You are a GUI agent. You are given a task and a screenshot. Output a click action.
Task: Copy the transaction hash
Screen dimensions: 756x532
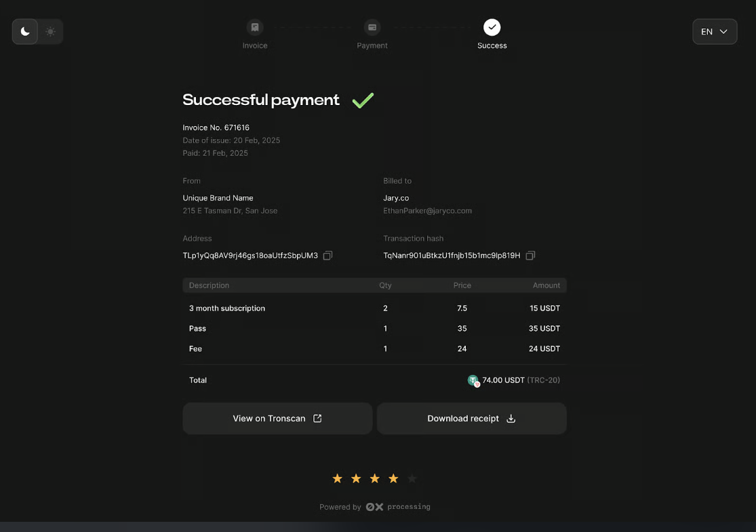530,255
